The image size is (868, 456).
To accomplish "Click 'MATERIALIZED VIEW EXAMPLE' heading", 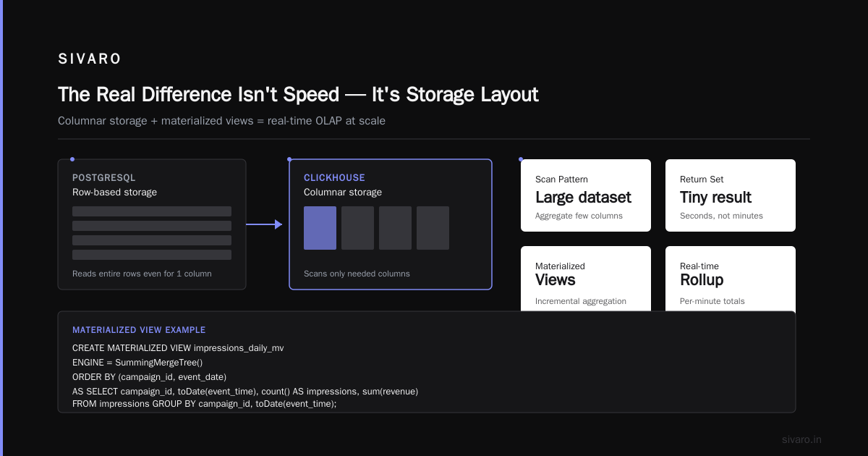I will click(x=139, y=330).
